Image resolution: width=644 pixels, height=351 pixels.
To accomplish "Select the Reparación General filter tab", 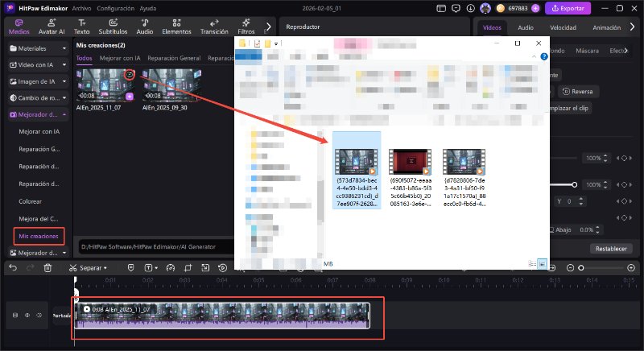I will click(174, 58).
